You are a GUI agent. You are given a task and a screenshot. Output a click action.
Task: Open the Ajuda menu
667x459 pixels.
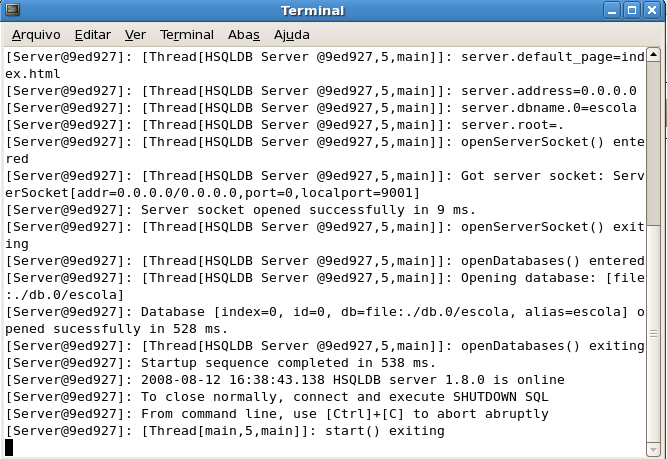point(291,34)
